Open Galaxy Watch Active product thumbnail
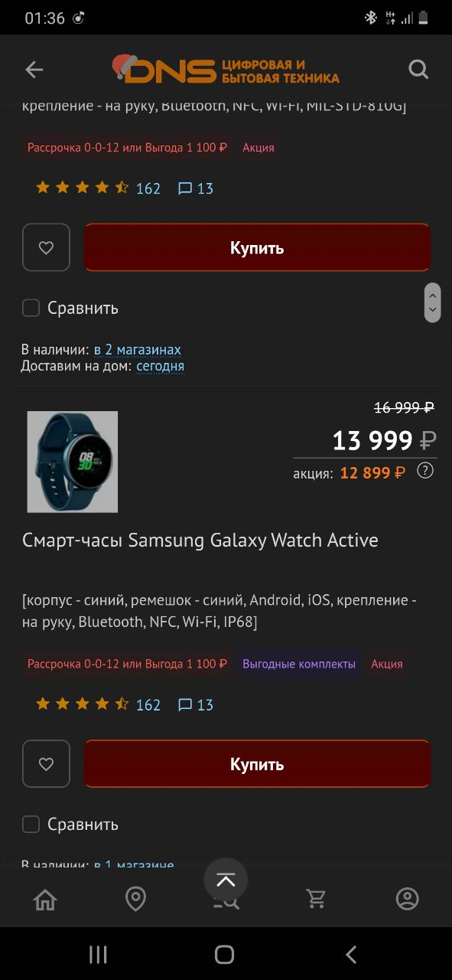The height and width of the screenshot is (980, 452). coord(73,462)
